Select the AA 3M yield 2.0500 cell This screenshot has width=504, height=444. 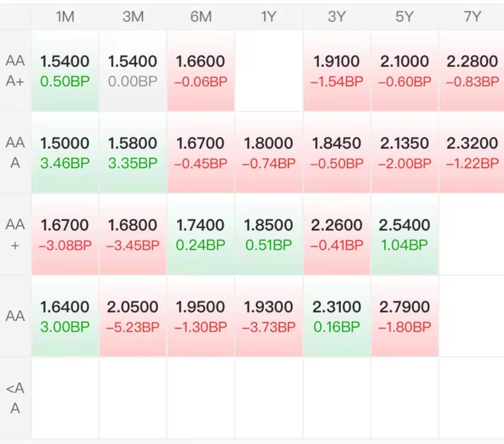(x=133, y=317)
